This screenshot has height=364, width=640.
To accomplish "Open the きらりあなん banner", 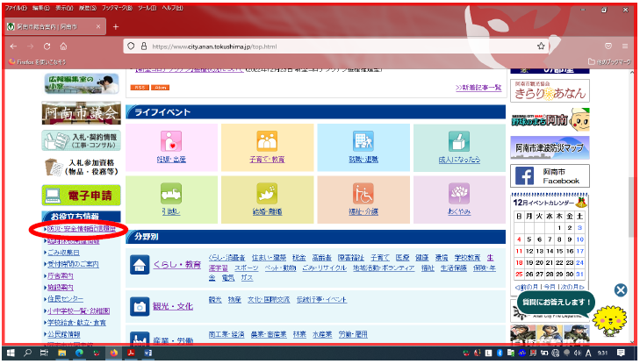I will (550, 90).
